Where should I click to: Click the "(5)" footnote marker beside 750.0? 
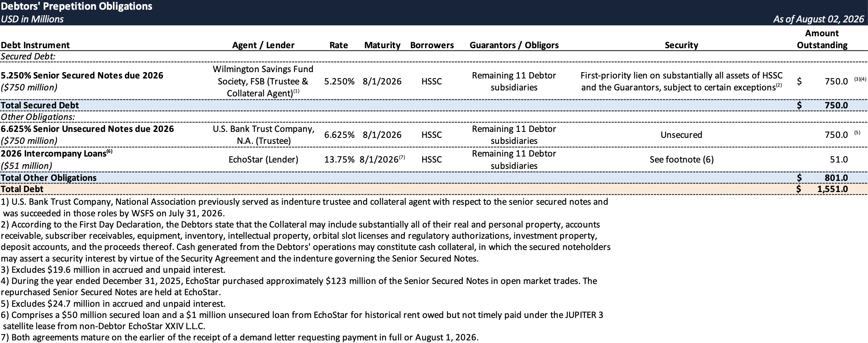coord(857,133)
